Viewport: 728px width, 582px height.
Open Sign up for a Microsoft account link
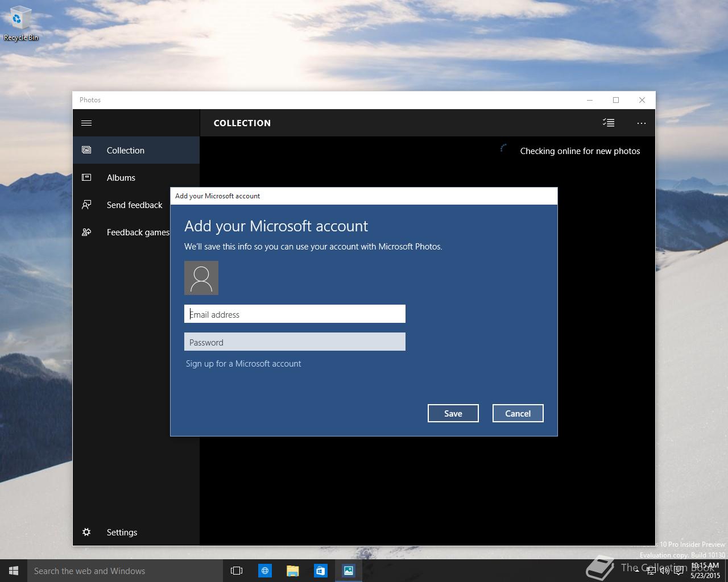pos(243,364)
